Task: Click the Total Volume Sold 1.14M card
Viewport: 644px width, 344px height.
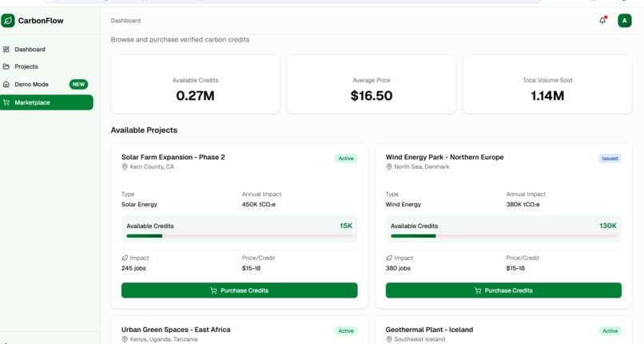Action: (547, 85)
